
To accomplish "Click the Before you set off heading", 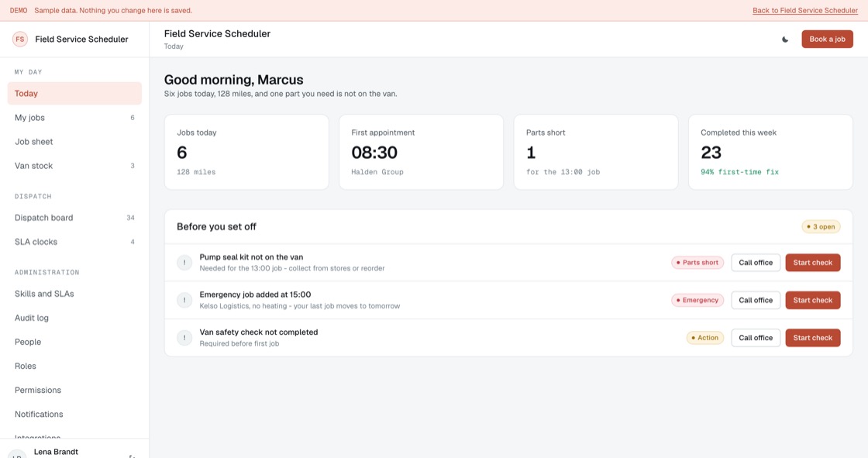I will [216, 226].
